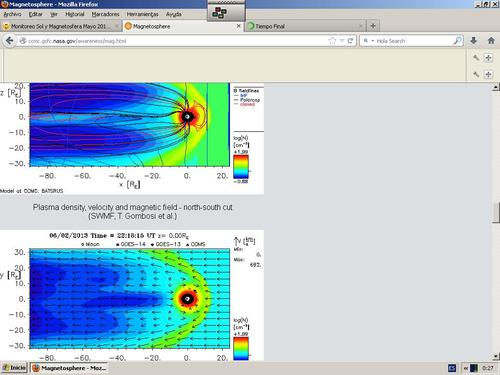Reload the page using the refresh icon

[350, 41]
